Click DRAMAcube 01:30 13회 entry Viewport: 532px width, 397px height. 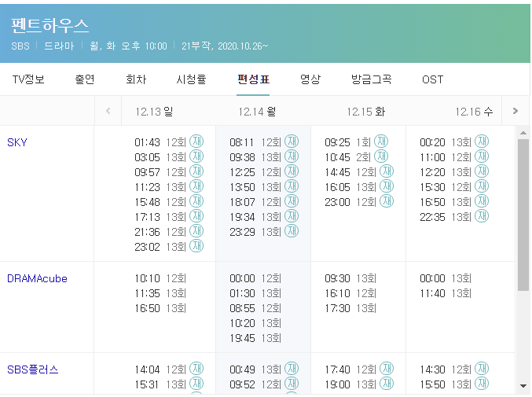[255, 293]
